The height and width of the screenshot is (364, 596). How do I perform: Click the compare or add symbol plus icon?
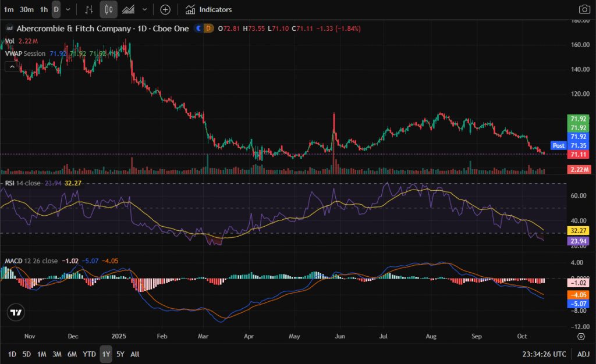click(x=165, y=9)
